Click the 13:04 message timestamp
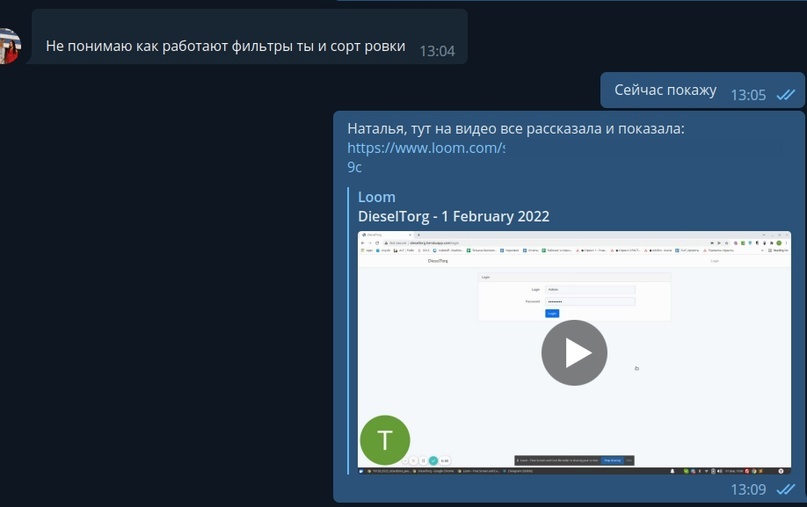Image resolution: width=807 pixels, height=507 pixels. pyautogui.click(x=437, y=51)
